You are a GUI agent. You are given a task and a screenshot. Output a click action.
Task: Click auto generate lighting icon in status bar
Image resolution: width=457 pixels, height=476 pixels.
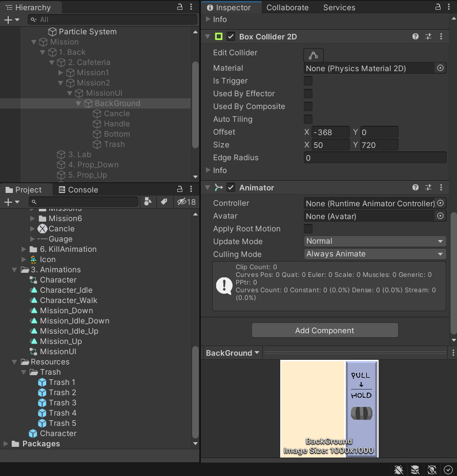[432, 470]
